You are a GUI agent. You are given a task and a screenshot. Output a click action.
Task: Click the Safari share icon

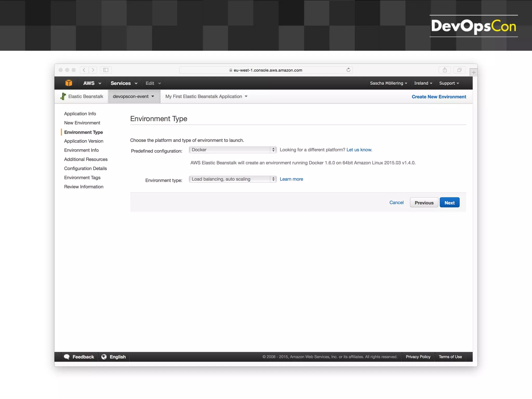pyautogui.click(x=445, y=70)
